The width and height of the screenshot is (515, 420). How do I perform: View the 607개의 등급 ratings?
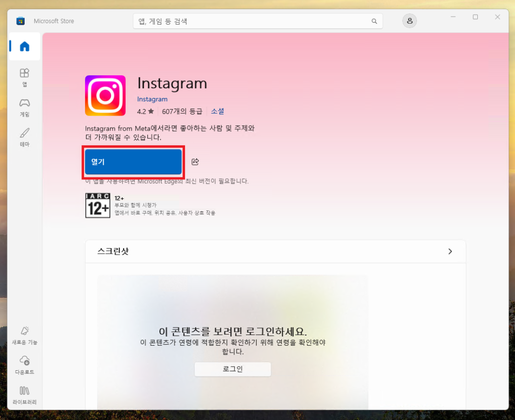[x=182, y=112]
